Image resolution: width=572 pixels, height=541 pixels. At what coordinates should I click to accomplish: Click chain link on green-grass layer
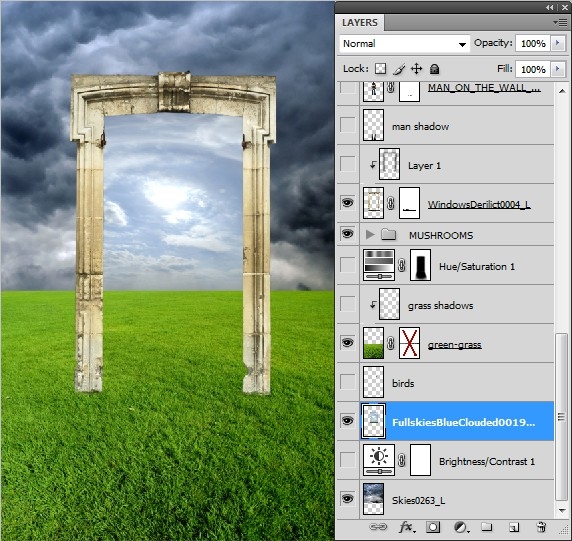(x=391, y=343)
